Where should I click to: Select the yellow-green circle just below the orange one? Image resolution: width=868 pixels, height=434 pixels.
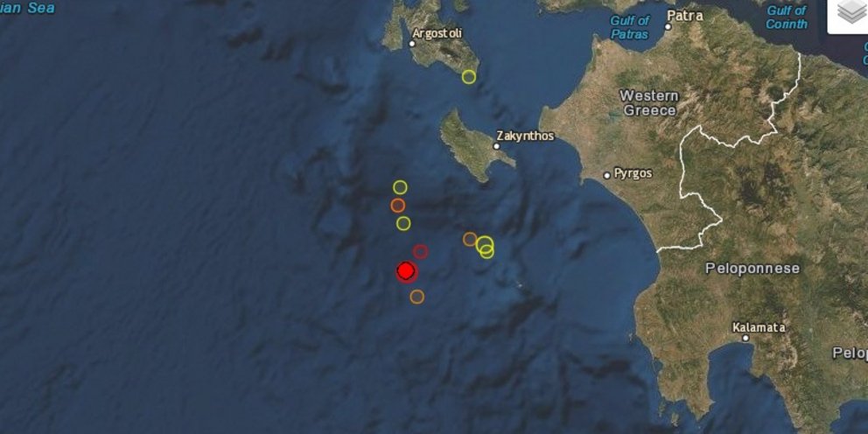click(403, 224)
